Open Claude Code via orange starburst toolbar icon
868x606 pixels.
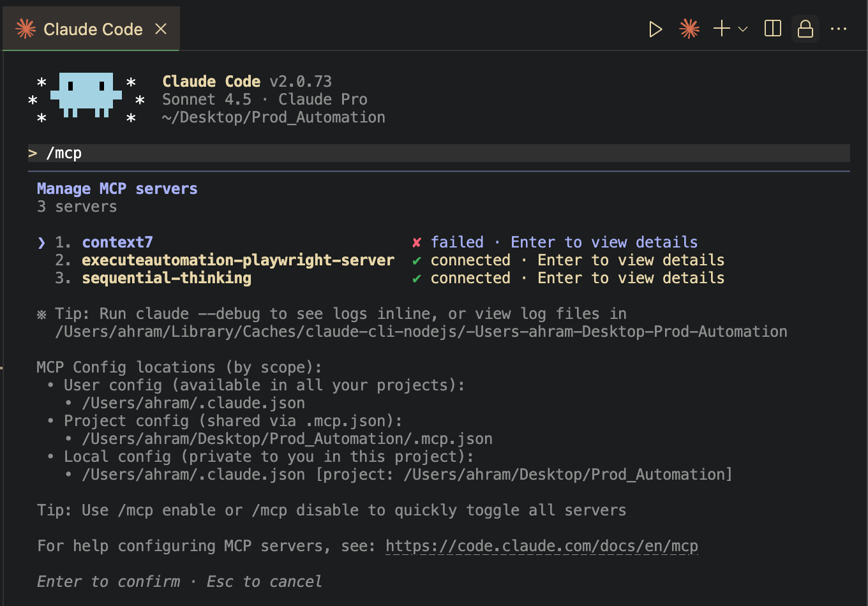[x=689, y=29]
